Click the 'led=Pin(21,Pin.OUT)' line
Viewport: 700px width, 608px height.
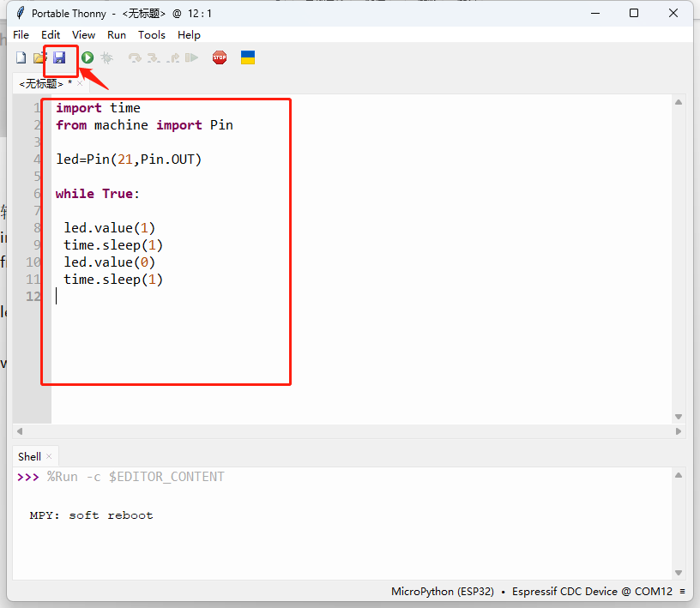[x=129, y=160]
